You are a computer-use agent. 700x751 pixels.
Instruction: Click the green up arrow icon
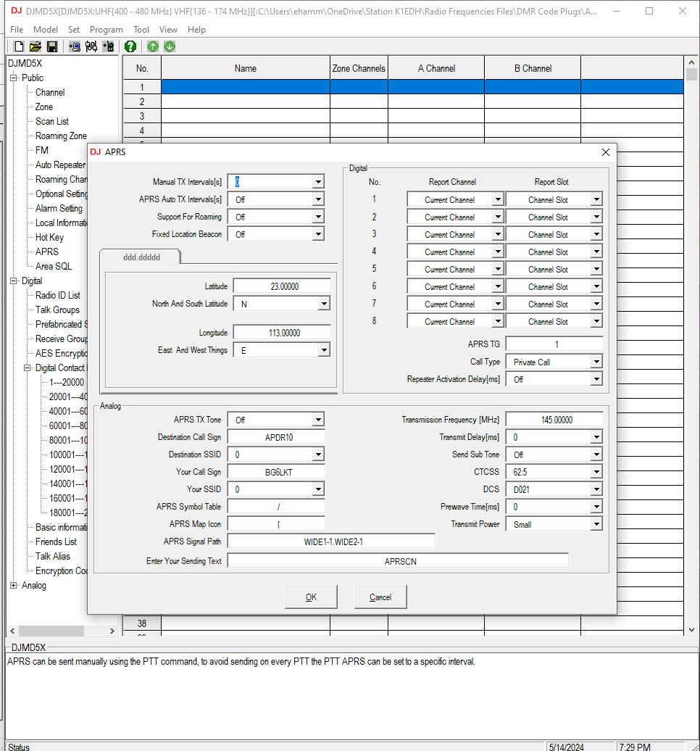click(x=153, y=46)
